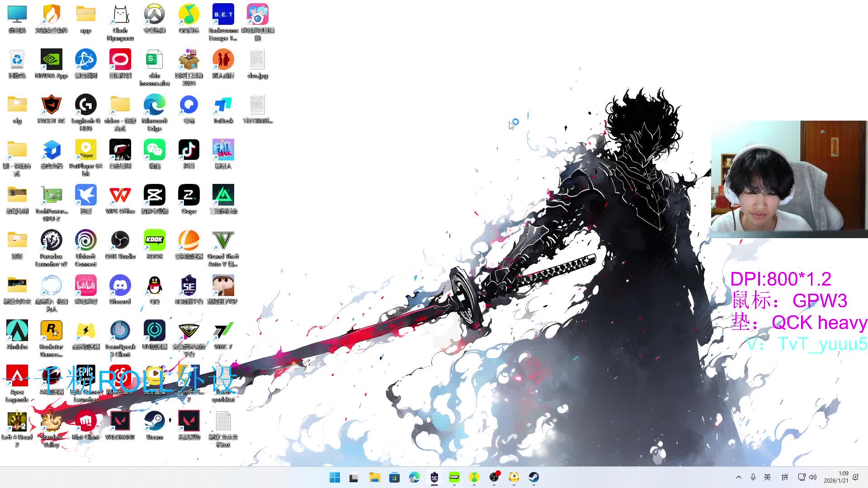Open Microsoft Edge desktop shortcut
The image size is (868, 488).
[154, 105]
